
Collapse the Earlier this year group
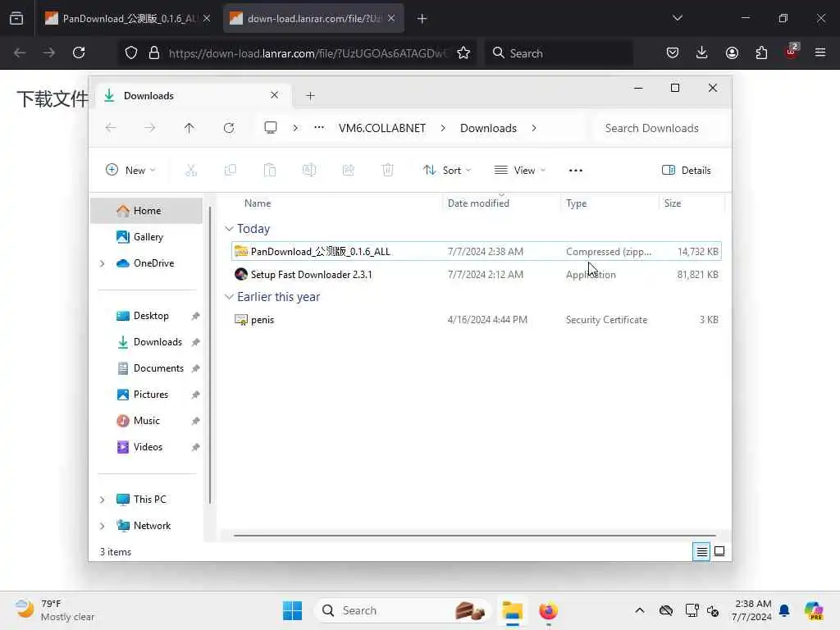[x=230, y=297]
